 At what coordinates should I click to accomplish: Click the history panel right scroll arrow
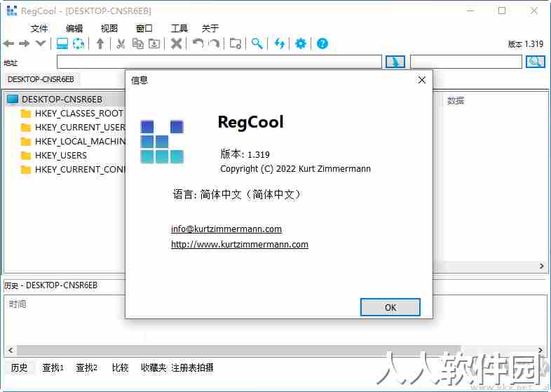(x=540, y=350)
